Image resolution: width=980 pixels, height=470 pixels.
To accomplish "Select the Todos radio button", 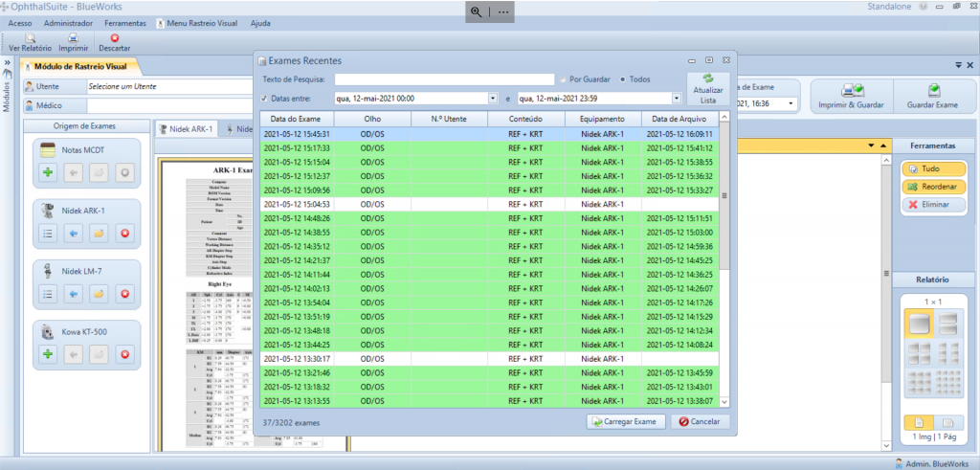I will tap(624, 79).
